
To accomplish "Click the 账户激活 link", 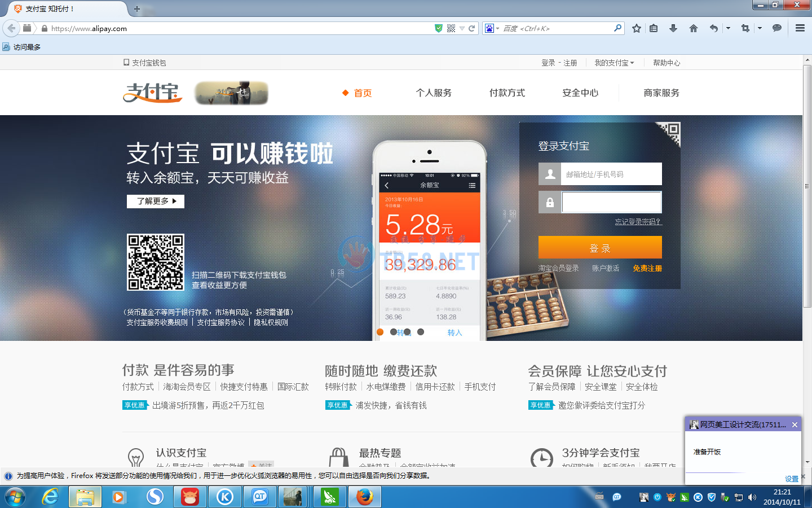I will pos(606,268).
